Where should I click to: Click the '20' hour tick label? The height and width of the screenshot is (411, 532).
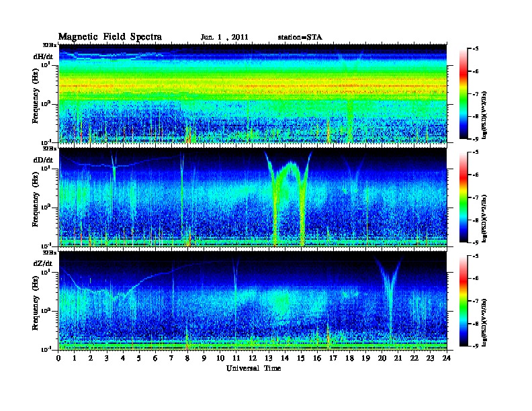click(382, 358)
